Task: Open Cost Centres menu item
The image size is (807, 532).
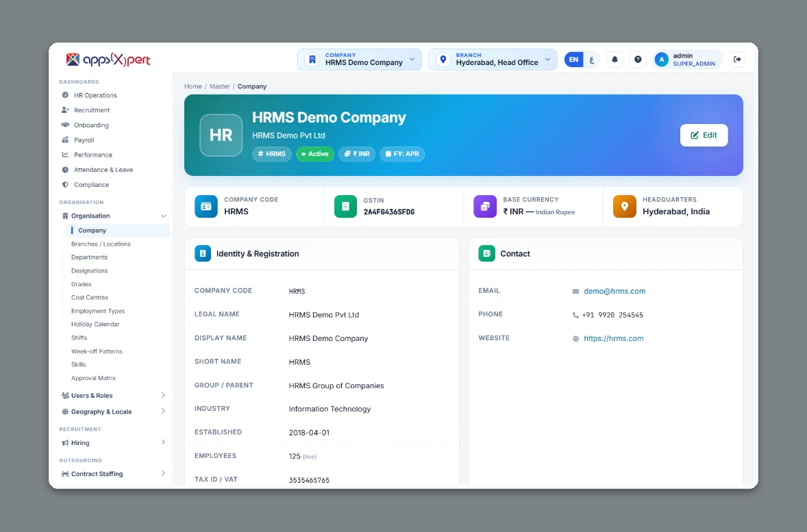Action: (90, 297)
